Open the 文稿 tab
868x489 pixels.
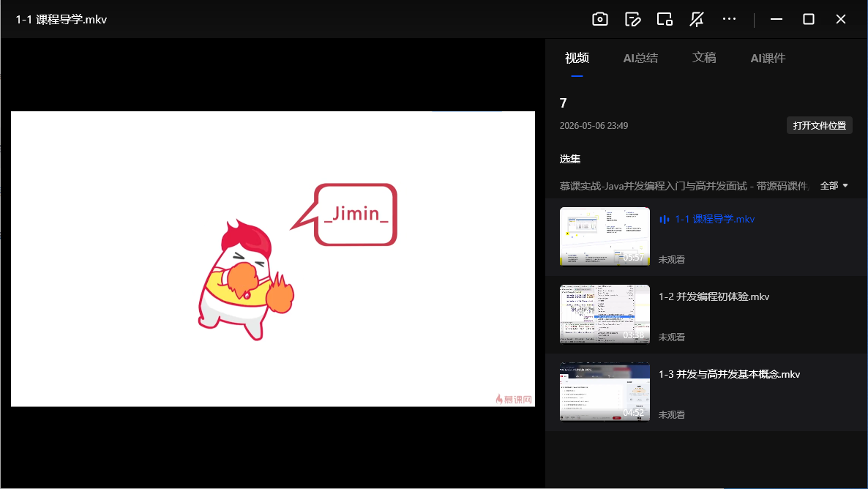[x=704, y=58]
